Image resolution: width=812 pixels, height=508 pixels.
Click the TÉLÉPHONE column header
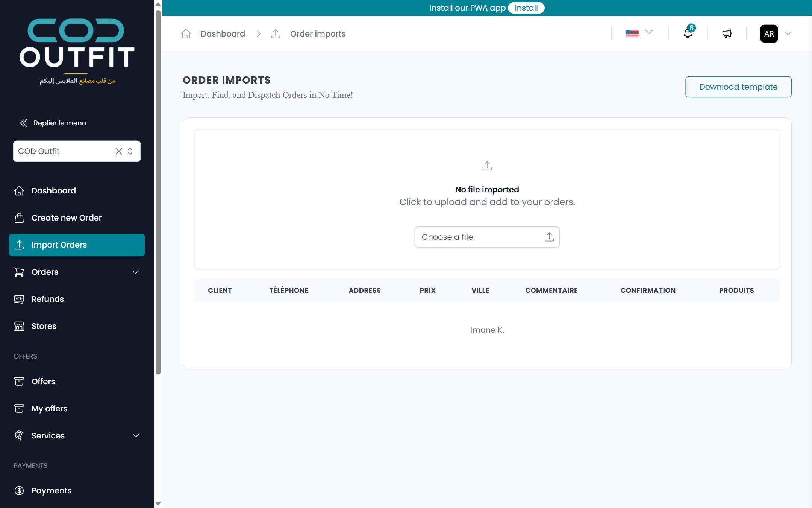click(x=289, y=291)
